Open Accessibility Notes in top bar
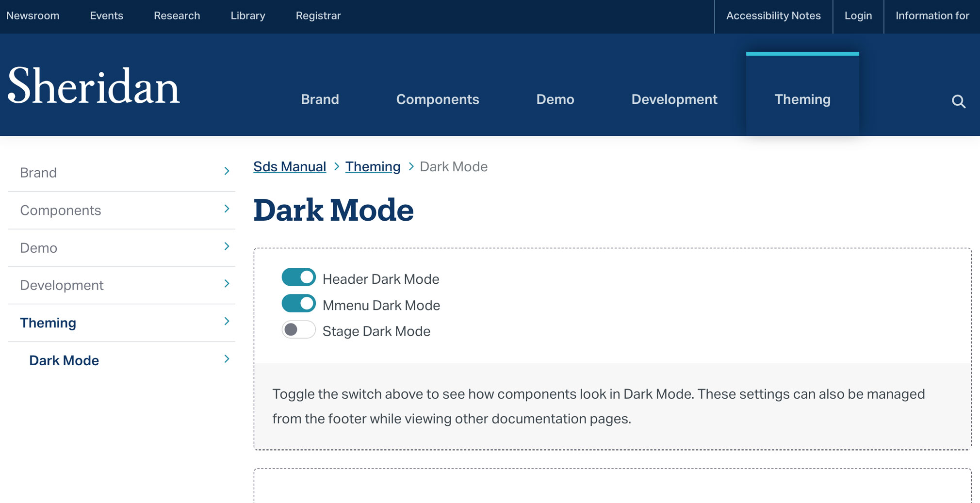 coord(773,16)
